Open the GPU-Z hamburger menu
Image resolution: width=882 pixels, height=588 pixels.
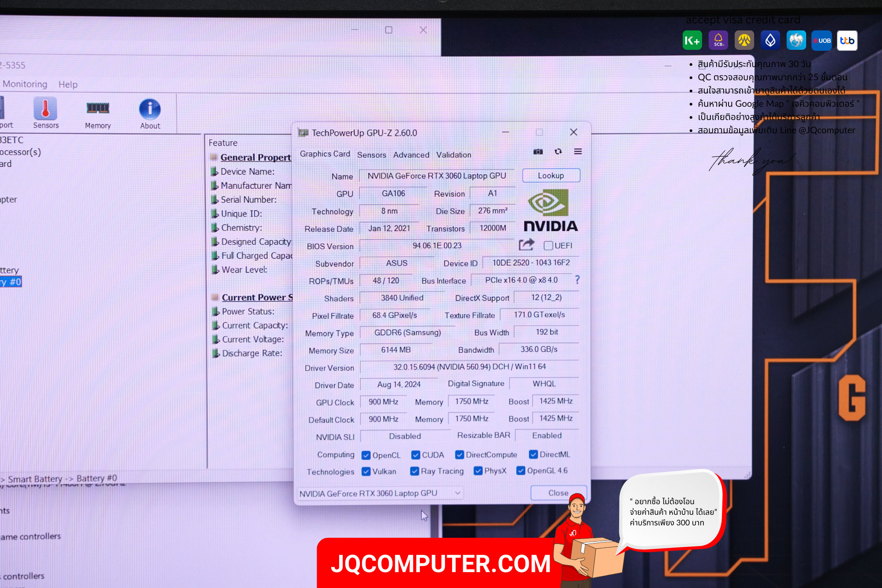[x=578, y=152]
